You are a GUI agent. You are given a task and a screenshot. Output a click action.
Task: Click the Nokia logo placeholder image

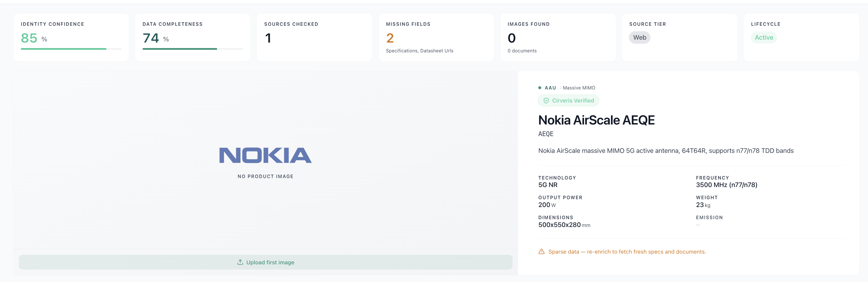click(x=265, y=155)
